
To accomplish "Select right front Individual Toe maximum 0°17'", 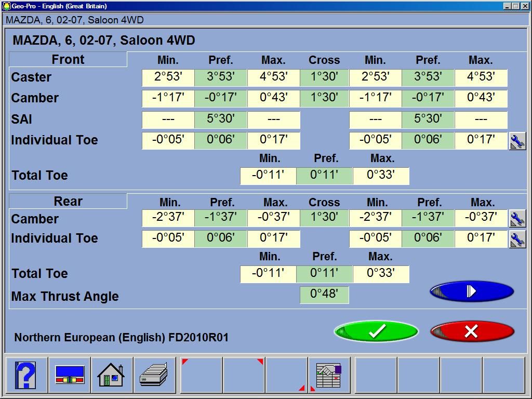I will [x=481, y=141].
